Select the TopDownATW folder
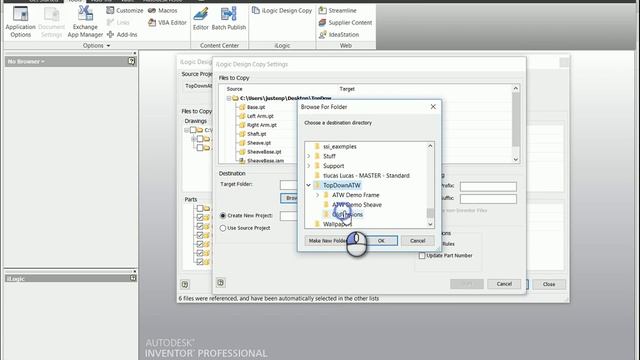Image resolution: width=640 pixels, height=360 pixels. tap(342, 185)
